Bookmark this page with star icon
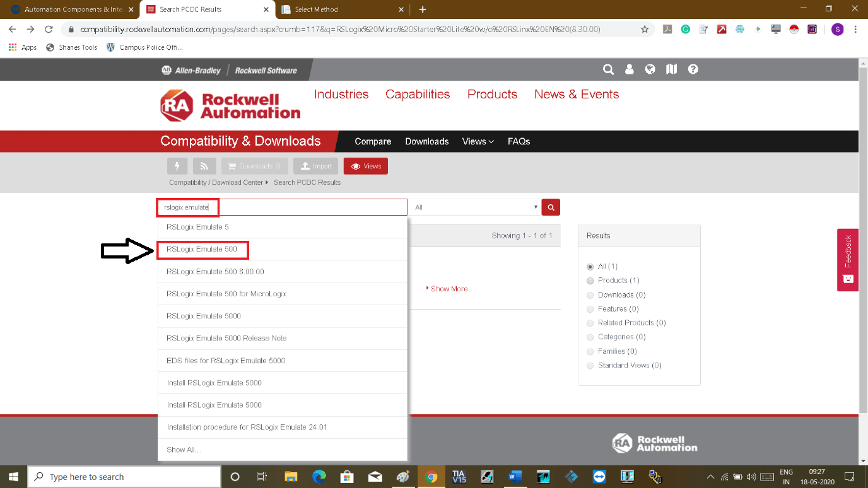Image resolution: width=868 pixels, height=488 pixels. [645, 29]
